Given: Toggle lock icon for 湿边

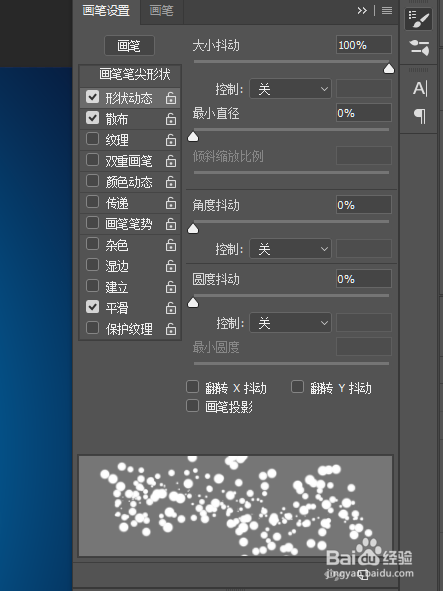Looking at the screenshot, I should click(171, 266).
